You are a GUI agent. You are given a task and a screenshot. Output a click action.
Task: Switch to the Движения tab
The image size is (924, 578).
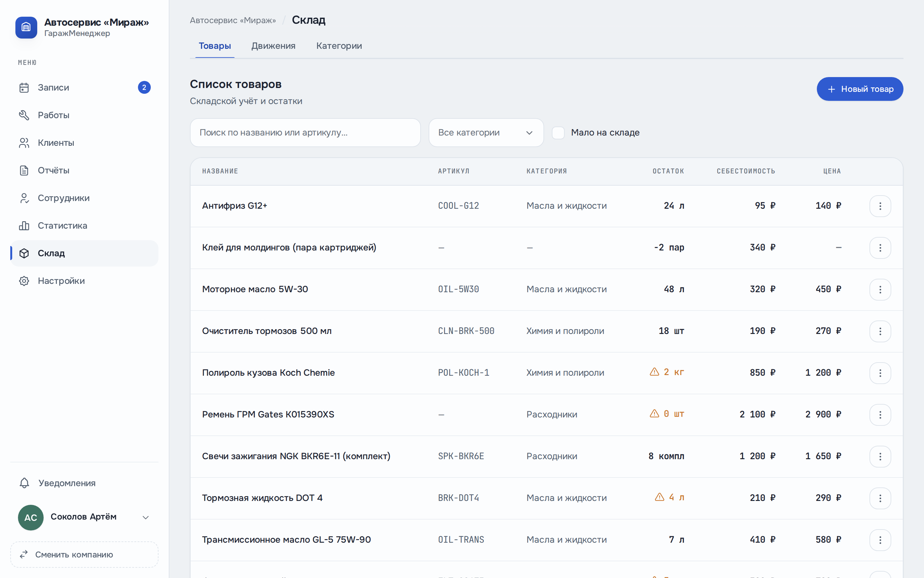pyautogui.click(x=273, y=46)
